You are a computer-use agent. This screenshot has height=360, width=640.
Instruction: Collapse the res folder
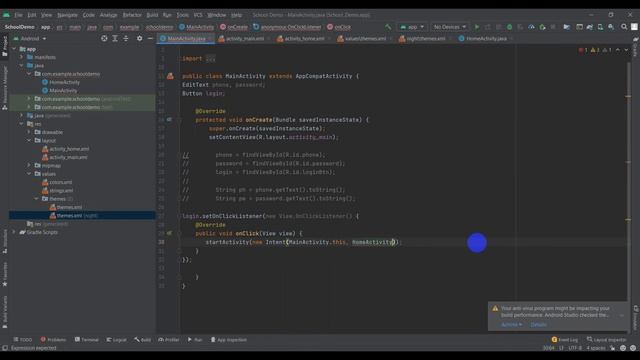click(x=22, y=124)
